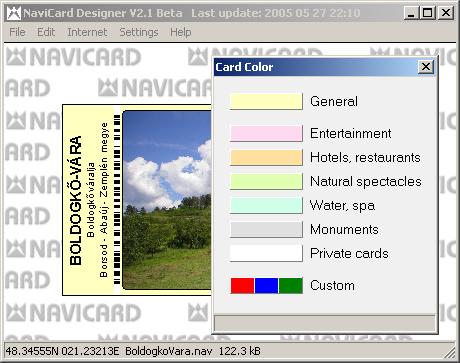
Task: Select the white Private cards swatch
Action: (x=266, y=253)
